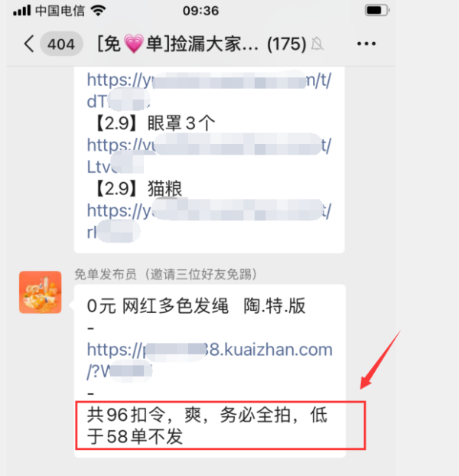Screen dimensions: 459x476
Task: Open the link under 眼罩3个
Action: pyautogui.click(x=209, y=155)
